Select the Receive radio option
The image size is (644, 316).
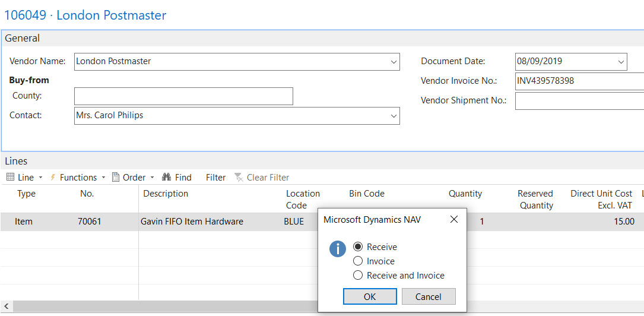point(358,247)
